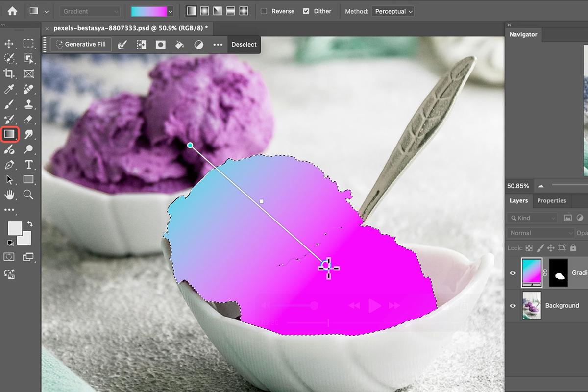Uncheck the Dither checkbox

pyautogui.click(x=306, y=11)
